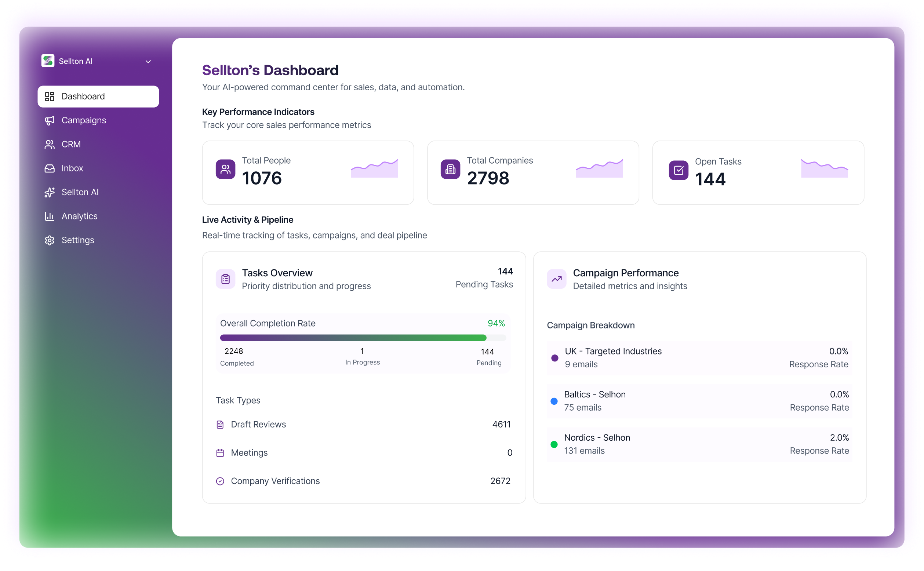Click the Sellton AI sparkle icon

click(x=50, y=192)
